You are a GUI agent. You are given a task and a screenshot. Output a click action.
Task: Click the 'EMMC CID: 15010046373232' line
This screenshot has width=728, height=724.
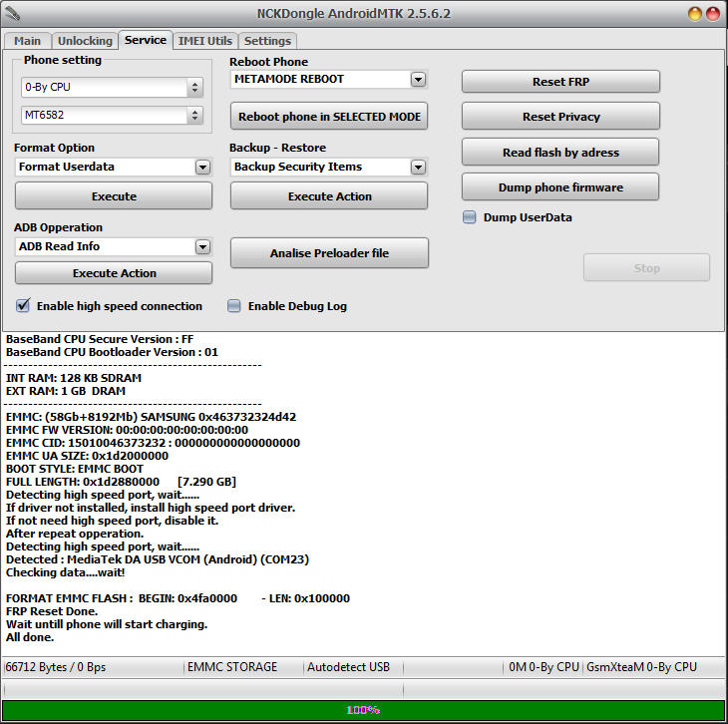point(153,443)
